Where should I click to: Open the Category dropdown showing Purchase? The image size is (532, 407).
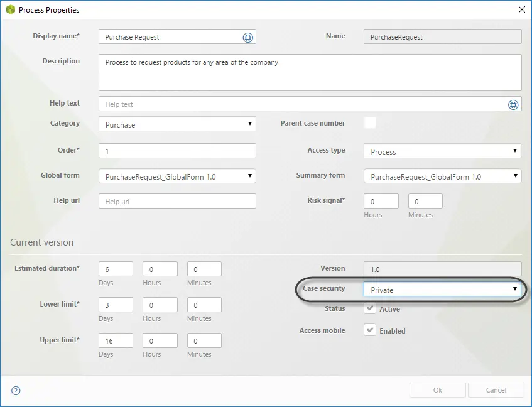[x=177, y=124]
